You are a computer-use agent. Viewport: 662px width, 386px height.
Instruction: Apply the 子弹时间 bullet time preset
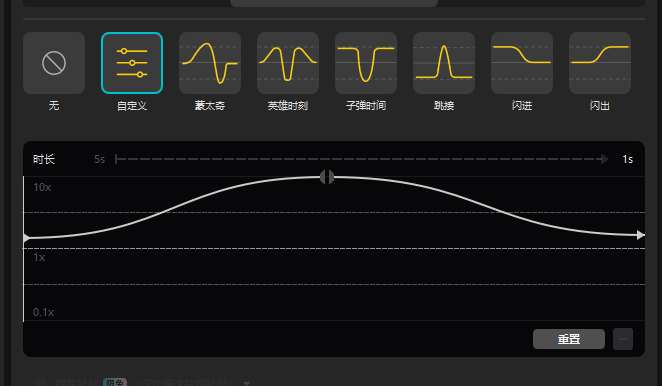coord(366,63)
